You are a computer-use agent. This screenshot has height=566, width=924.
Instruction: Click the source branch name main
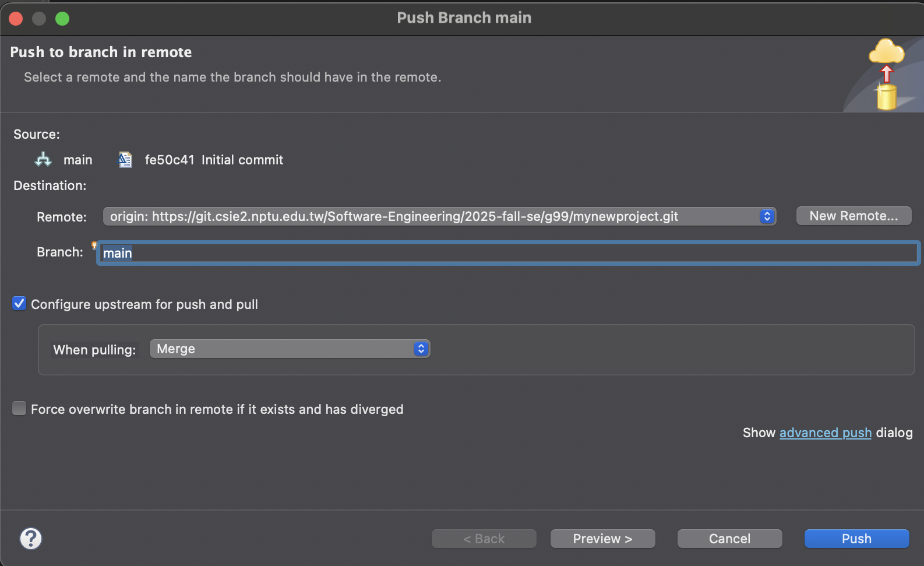pos(78,160)
